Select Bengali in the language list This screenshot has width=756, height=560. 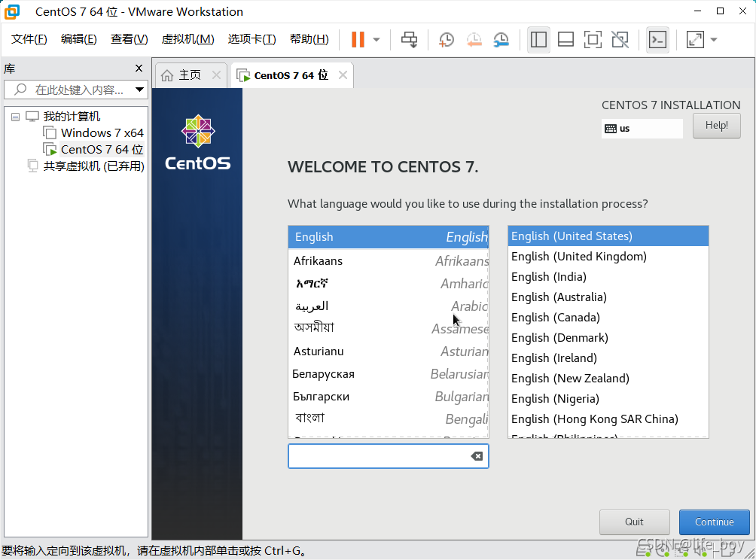388,418
